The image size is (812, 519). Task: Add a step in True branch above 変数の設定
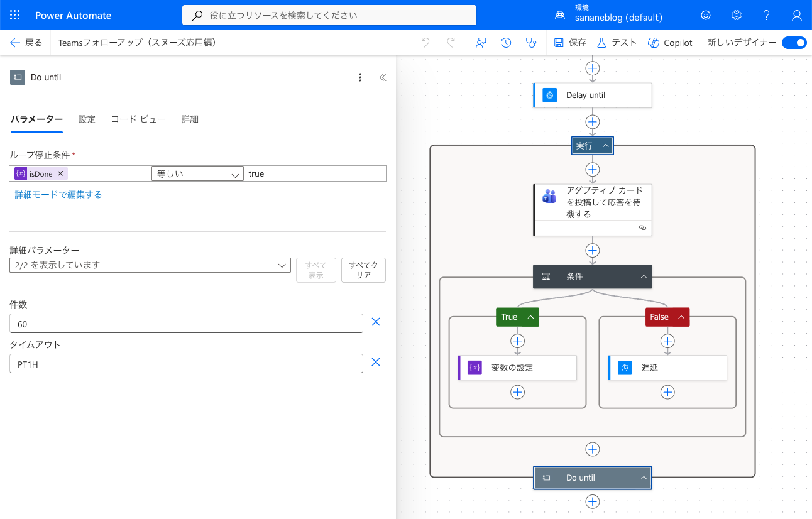[x=517, y=341]
